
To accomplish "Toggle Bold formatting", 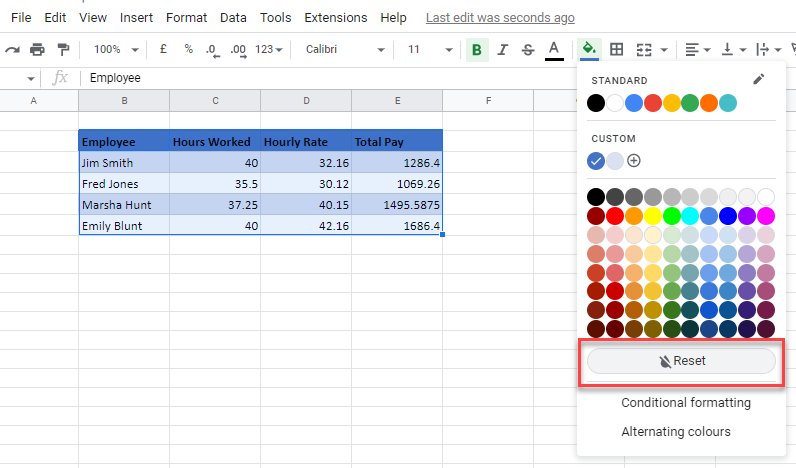I will tap(477, 49).
